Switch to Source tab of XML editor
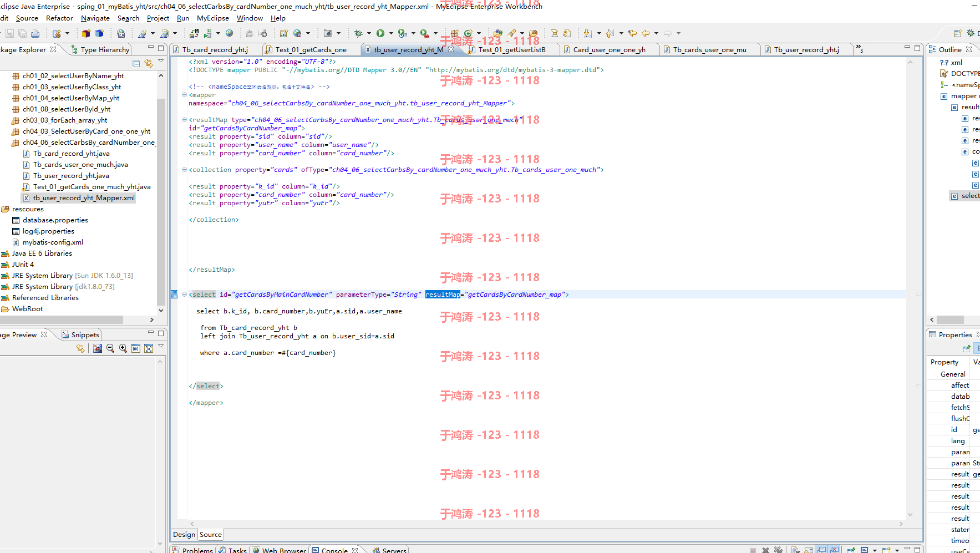The width and height of the screenshot is (980, 553). pyautogui.click(x=211, y=535)
